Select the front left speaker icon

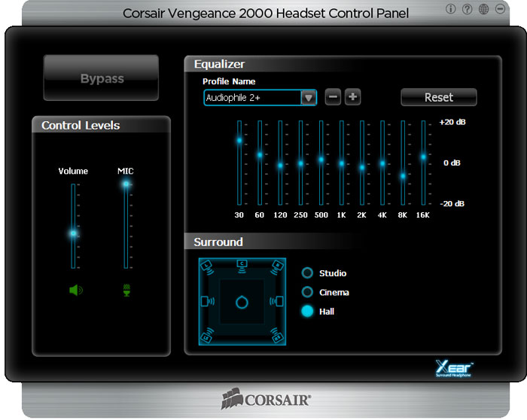pyautogui.click(x=207, y=267)
